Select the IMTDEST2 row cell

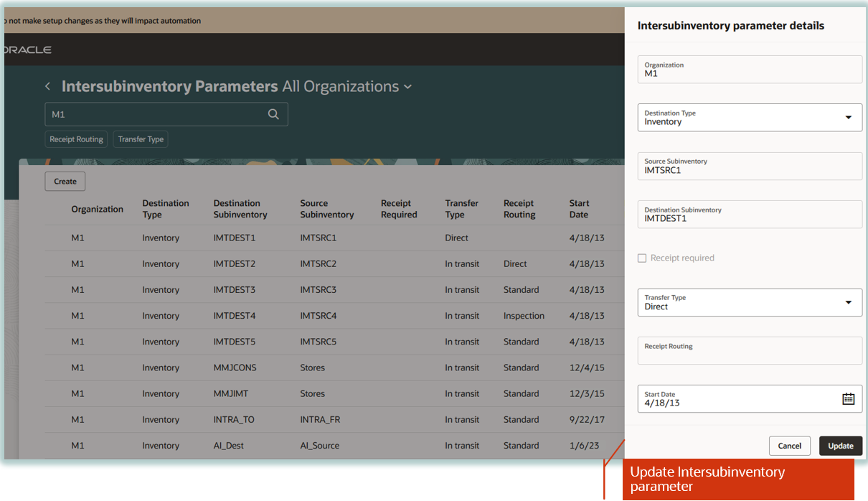(235, 263)
